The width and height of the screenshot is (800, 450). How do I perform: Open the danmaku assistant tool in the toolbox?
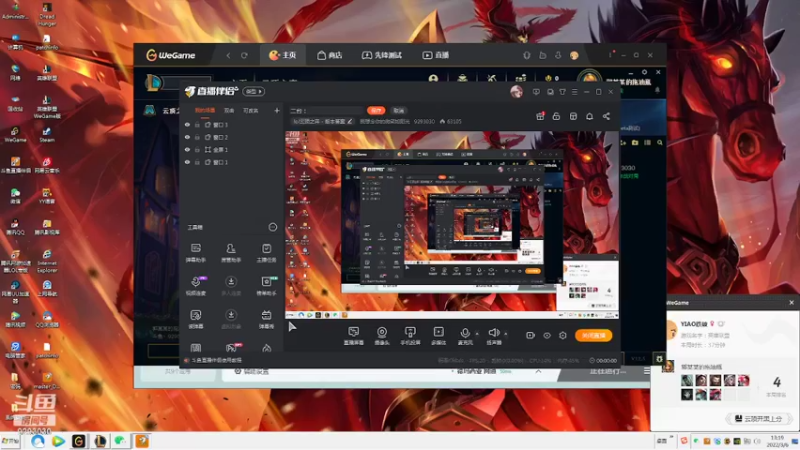pos(196,252)
